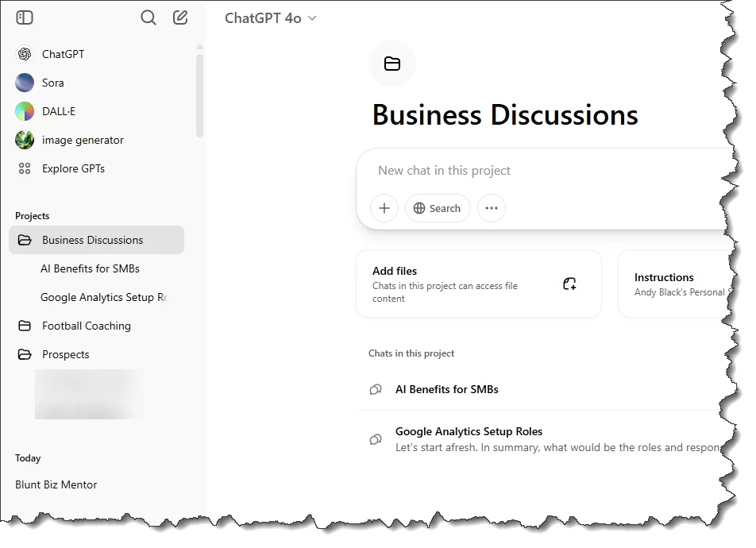Open the Instructions card
Viewport: 756px width, 548px height.
[675, 284]
